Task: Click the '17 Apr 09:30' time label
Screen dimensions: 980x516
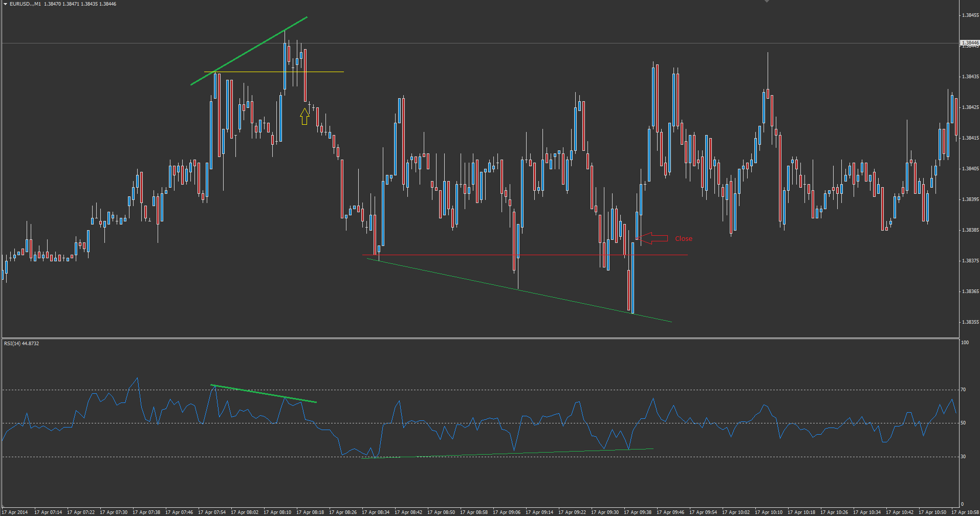Action: pos(605,512)
